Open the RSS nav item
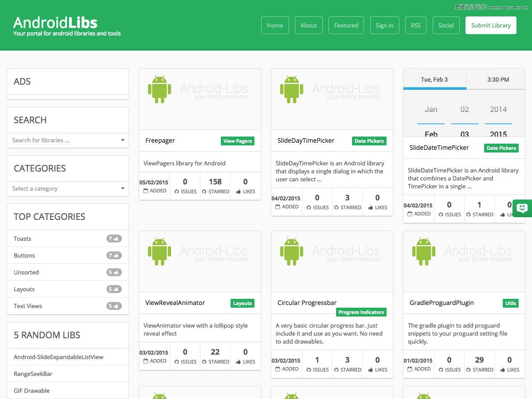The image size is (532, 399). pos(416,25)
